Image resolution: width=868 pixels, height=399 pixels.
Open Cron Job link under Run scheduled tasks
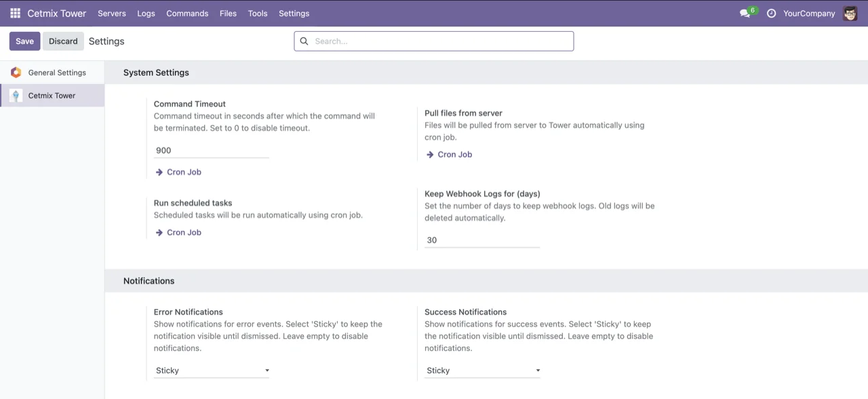[184, 232]
